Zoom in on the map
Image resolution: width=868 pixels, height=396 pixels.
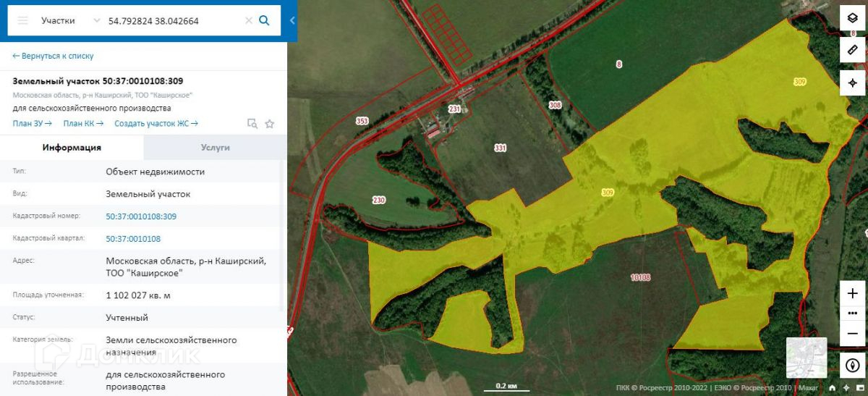point(853,294)
